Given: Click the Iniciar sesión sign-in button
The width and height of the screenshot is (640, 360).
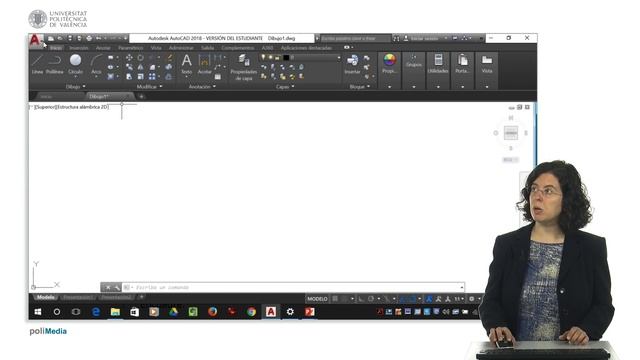Looking at the screenshot, I should pos(424,38).
